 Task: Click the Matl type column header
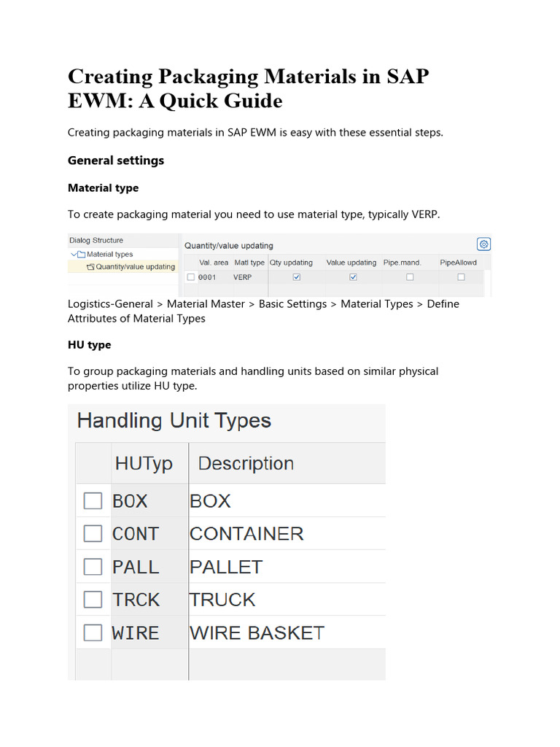tap(250, 263)
